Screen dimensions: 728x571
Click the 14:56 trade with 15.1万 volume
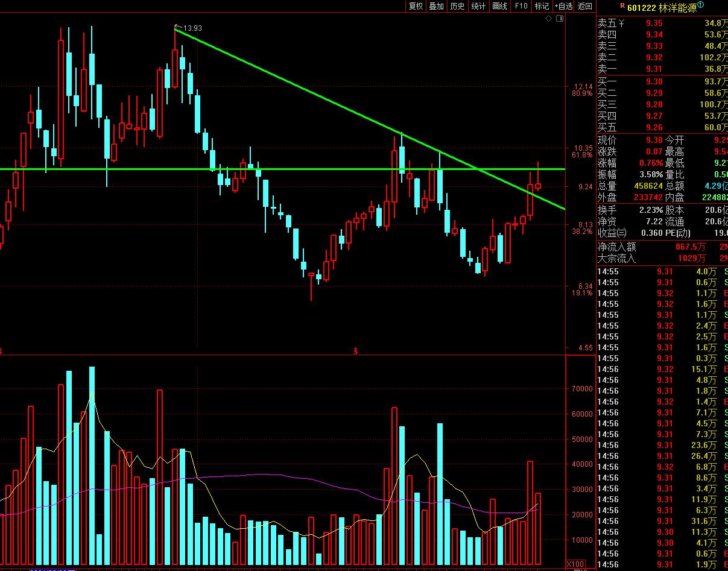tap(662, 369)
